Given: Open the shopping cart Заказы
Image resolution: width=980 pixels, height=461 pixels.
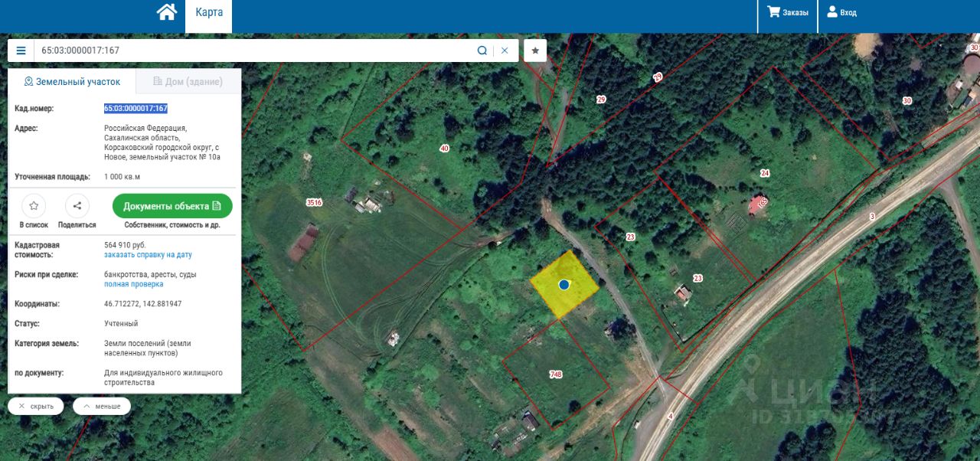Looking at the screenshot, I should coord(788,12).
